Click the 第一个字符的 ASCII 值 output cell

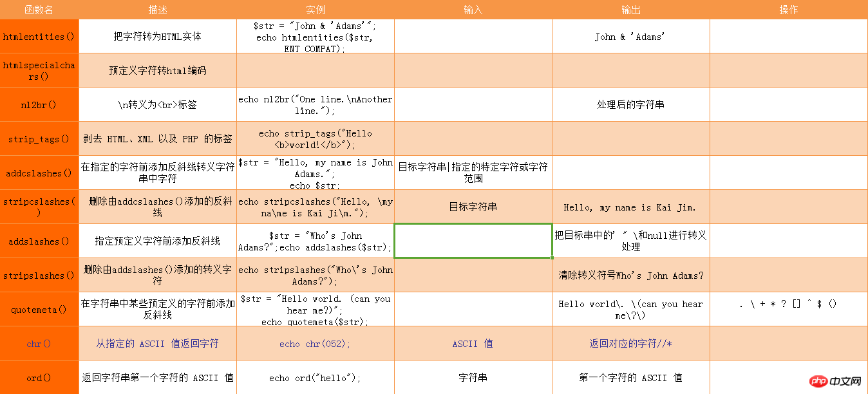[631, 377]
